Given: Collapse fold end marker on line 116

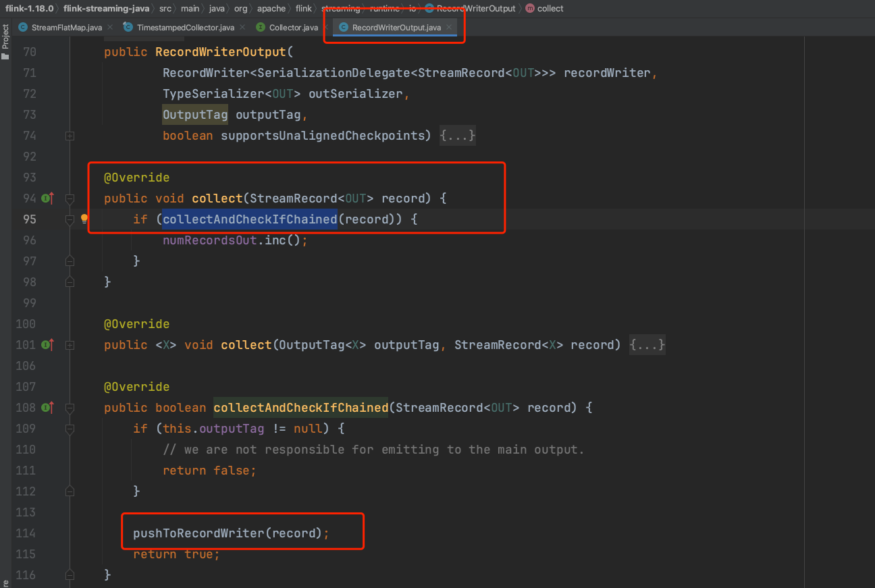Looking at the screenshot, I should 70,574.
